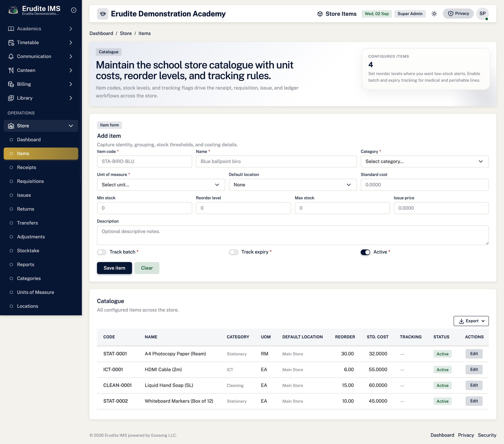Screen dimensions: 504x444
Task: Click the Billing coins icon
Action: 11,84
